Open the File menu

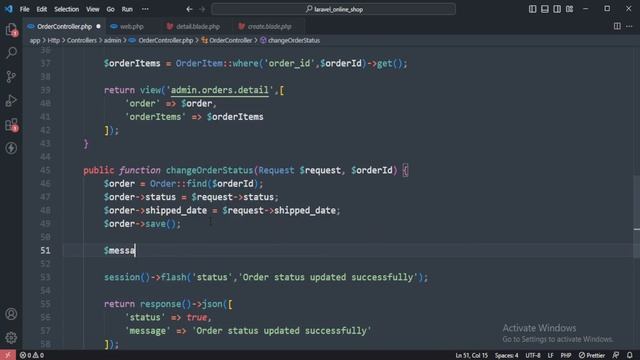pos(24,9)
